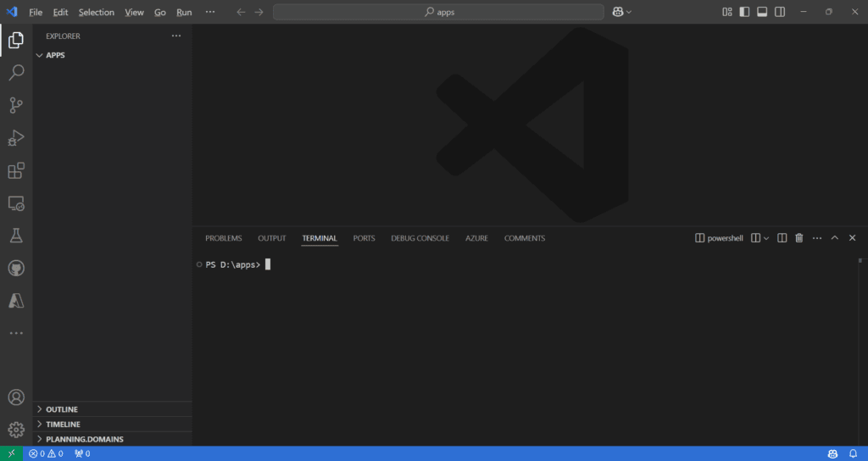868x461 pixels.
Task: Click the PS D:\apps> terminal prompt
Action: tap(233, 265)
